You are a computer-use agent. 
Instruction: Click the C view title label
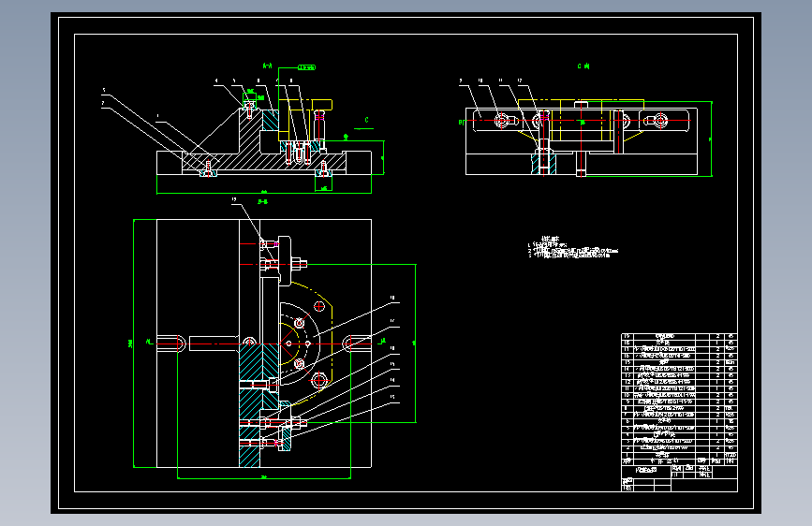583,66
